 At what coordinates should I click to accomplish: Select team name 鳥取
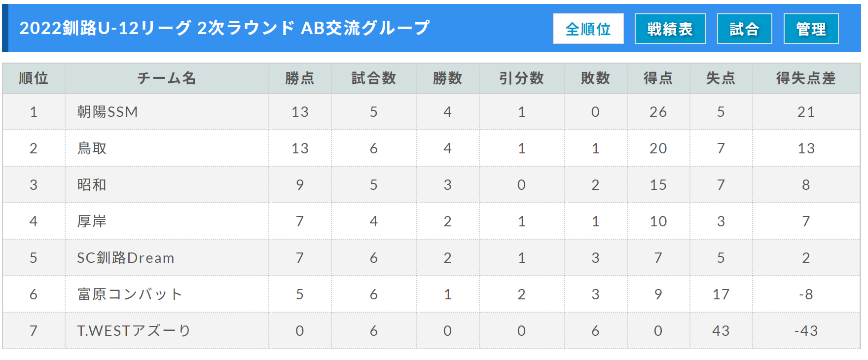tap(92, 148)
